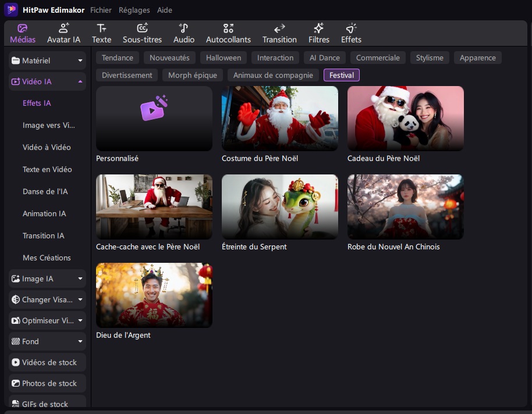This screenshot has width=532, height=414.
Task: Open the Effets toolbar section
Action: 351,34
